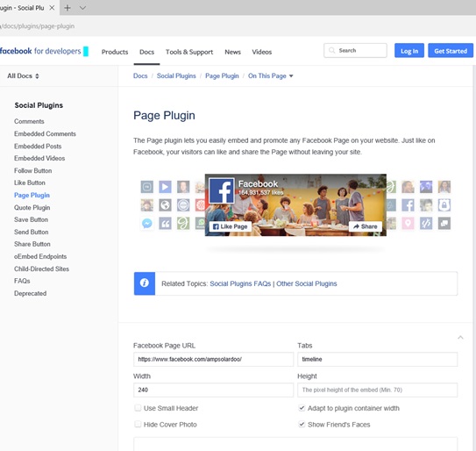Go to Docs breadcrumb link
476x451 pixels.
click(x=140, y=76)
